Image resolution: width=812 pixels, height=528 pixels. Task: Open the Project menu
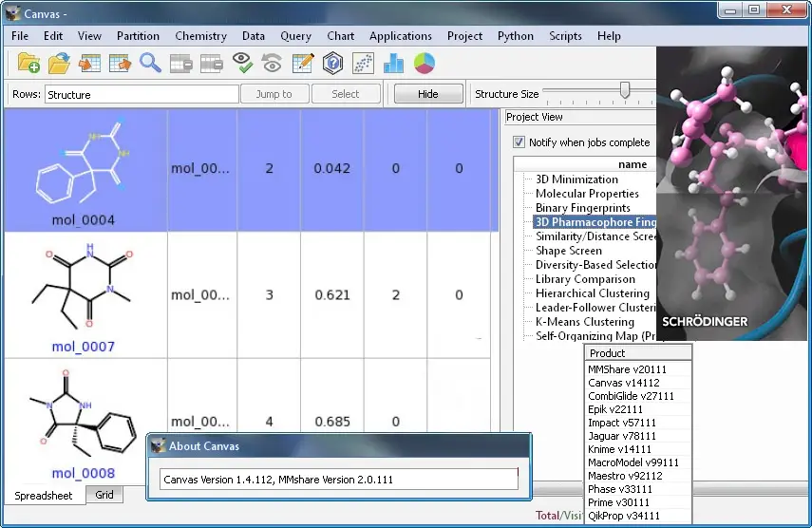pyautogui.click(x=464, y=36)
